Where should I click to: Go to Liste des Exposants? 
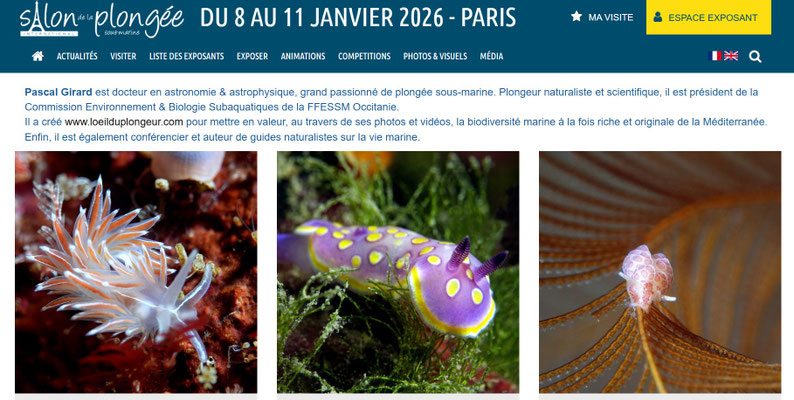click(x=186, y=56)
